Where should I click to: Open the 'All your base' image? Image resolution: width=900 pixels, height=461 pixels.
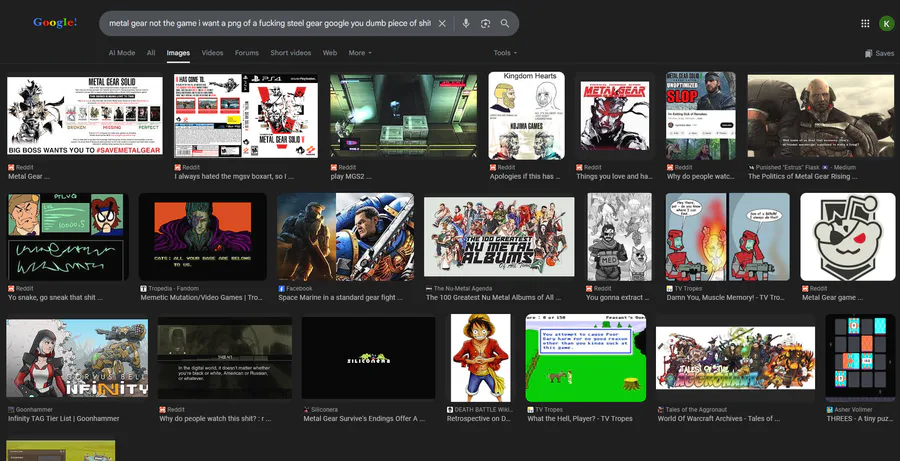[203, 237]
